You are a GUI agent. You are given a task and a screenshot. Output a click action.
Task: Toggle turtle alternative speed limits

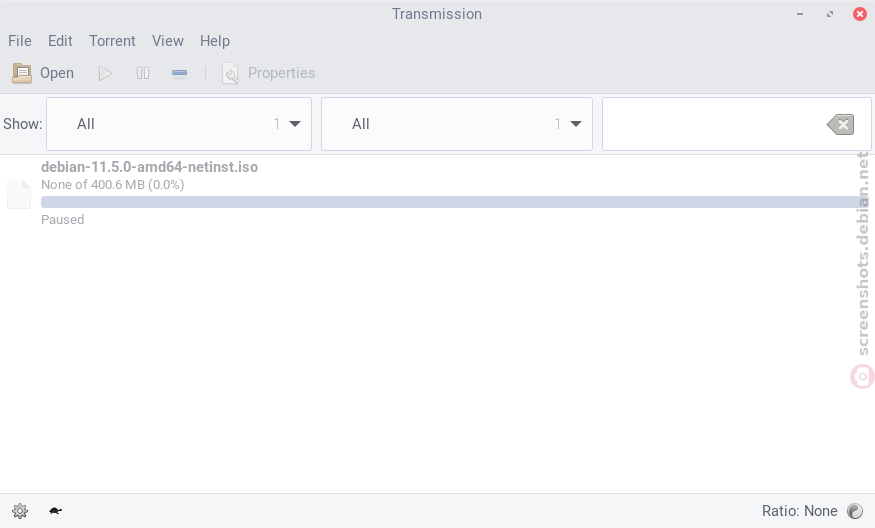(55, 511)
